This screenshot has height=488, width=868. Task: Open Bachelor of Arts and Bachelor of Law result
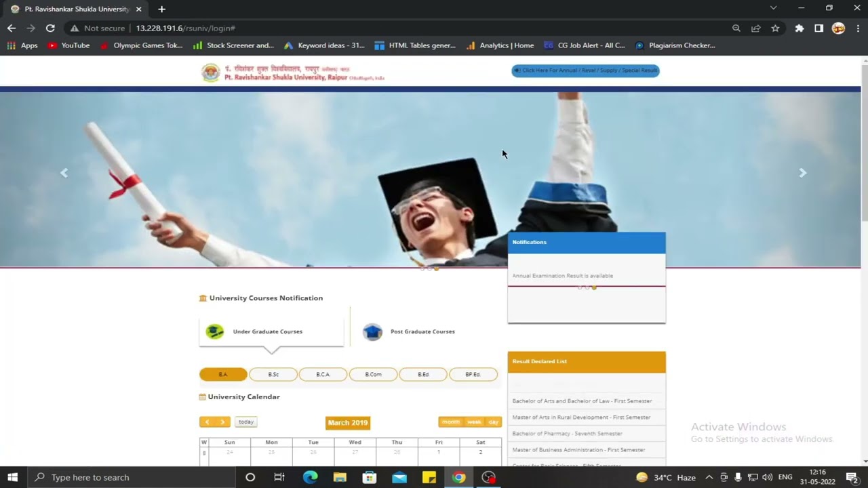(x=582, y=401)
